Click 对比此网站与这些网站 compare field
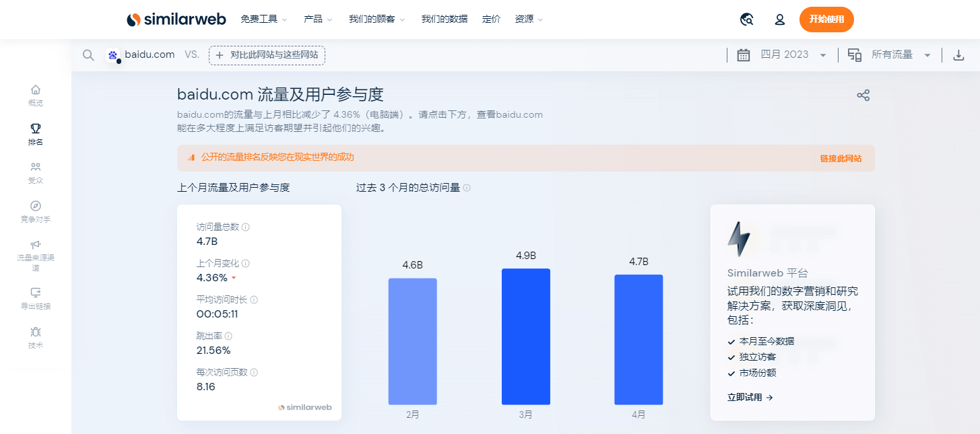The image size is (980, 434). coord(267,55)
